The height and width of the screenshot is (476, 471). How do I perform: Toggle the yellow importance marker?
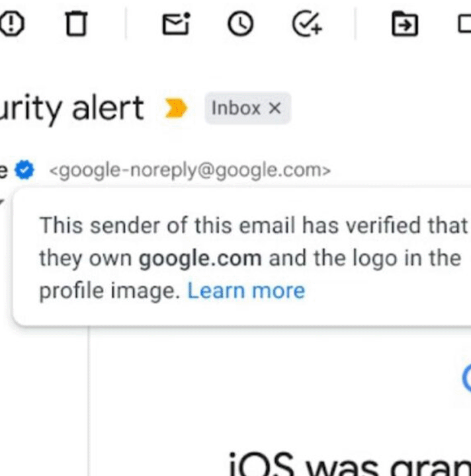point(176,108)
